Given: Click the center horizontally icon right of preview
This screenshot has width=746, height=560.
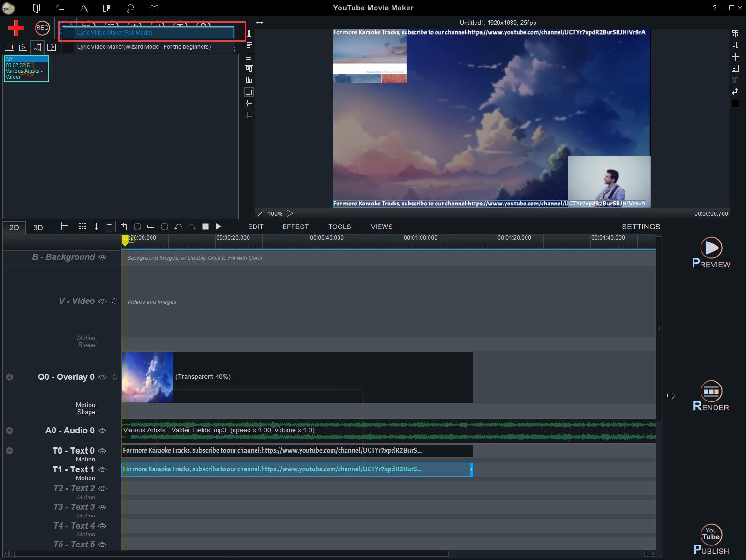Looking at the screenshot, I should point(735,45).
